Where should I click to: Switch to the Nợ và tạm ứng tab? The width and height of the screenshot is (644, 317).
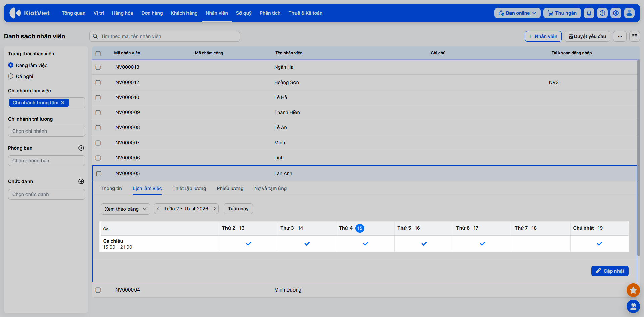tap(270, 188)
